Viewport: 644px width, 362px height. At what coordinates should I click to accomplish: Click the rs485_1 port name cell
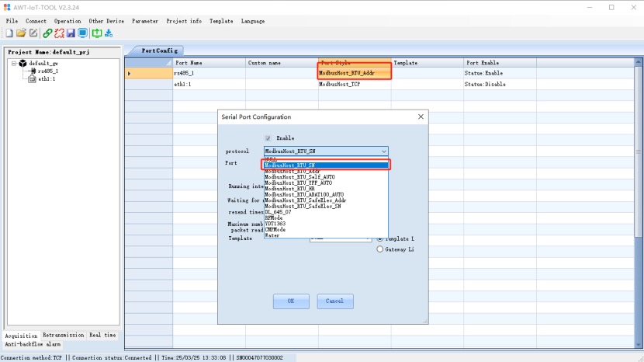point(209,73)
